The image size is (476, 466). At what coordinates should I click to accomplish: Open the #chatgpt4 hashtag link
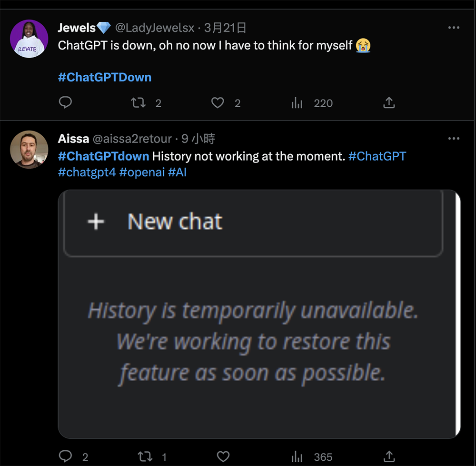click(87, 172)
